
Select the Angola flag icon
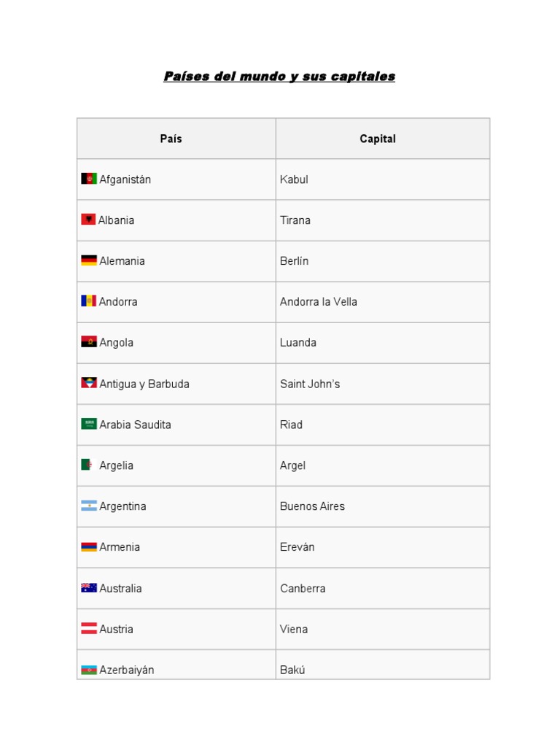pos(89,342)
